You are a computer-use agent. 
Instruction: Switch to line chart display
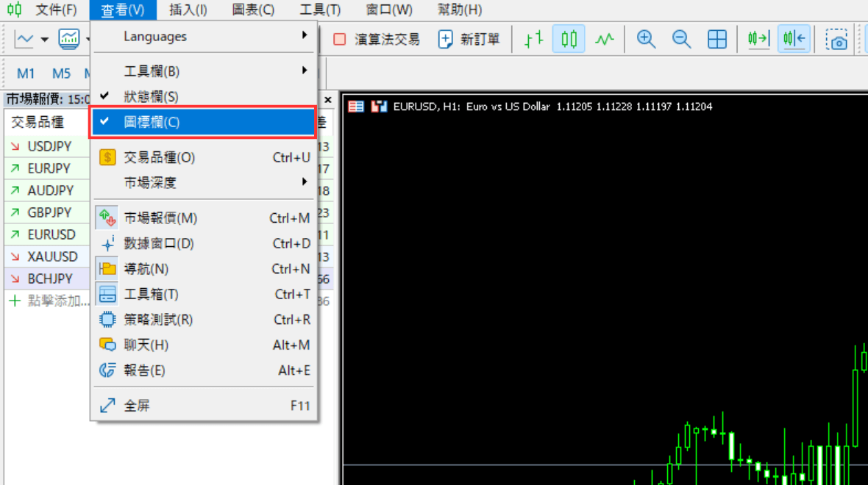click(604, 39)
